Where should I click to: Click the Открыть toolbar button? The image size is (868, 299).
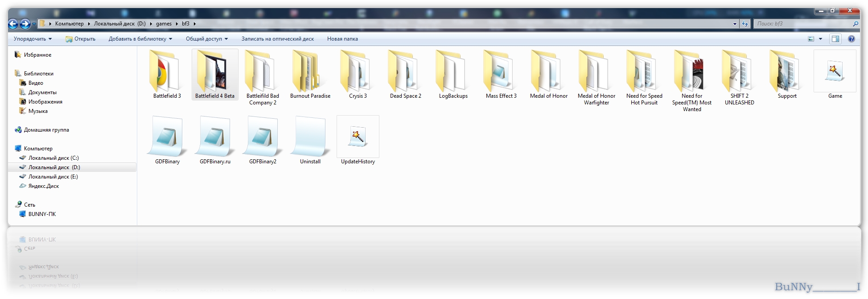(x=80, y=39)
